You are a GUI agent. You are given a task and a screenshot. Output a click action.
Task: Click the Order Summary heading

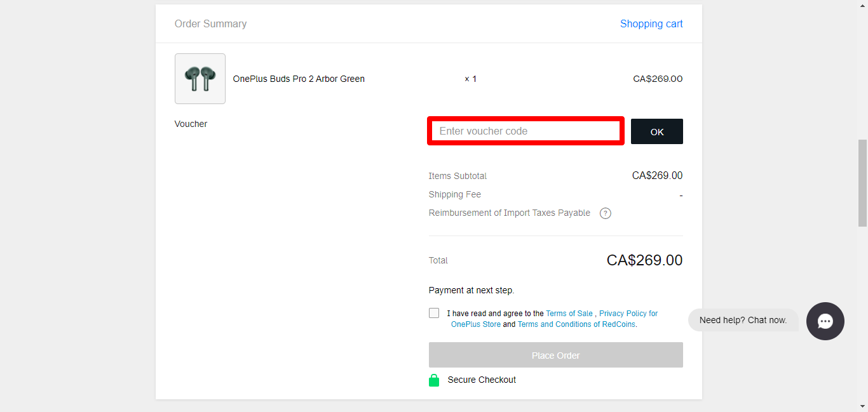210,24
